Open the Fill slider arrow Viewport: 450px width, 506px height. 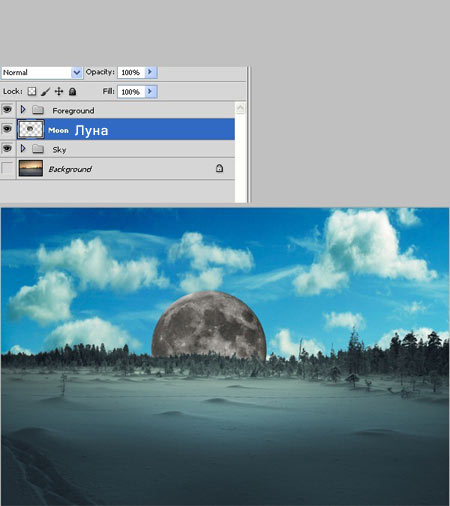(151, 92)
